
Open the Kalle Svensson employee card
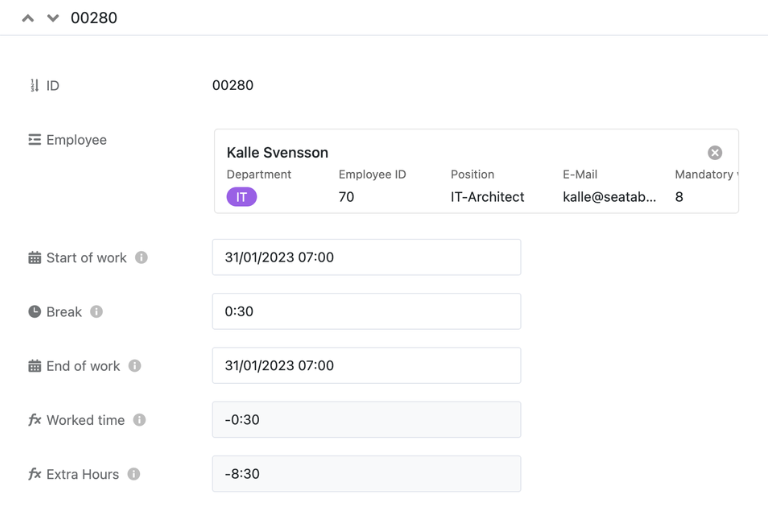click(277, 153)
